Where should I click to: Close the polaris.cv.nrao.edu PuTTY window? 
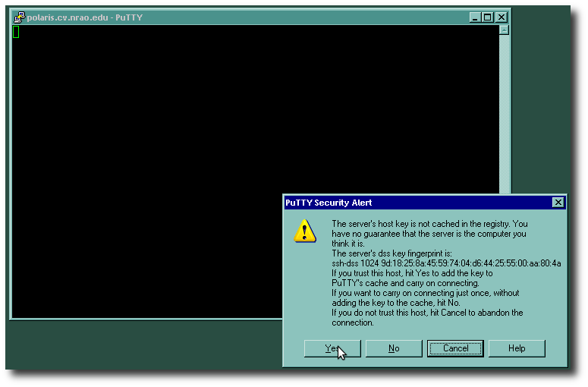[x=501, y=17]
